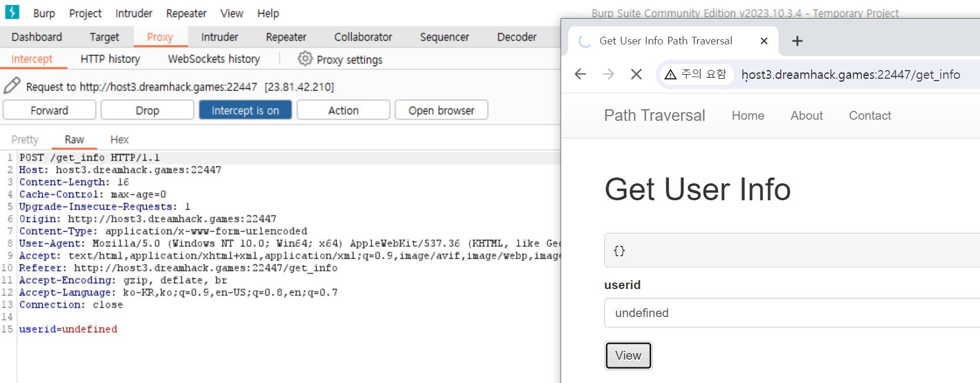Image resolution: width=980 pixels, height=383 pixels.
Task: Open a new browser tab with plus
Action: [x=797, y=41]
